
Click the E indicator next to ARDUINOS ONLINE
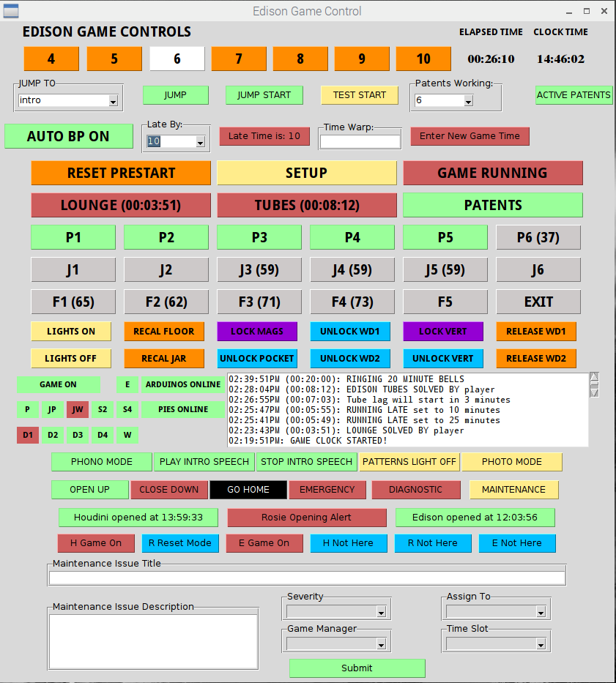[x=127, y=384]
